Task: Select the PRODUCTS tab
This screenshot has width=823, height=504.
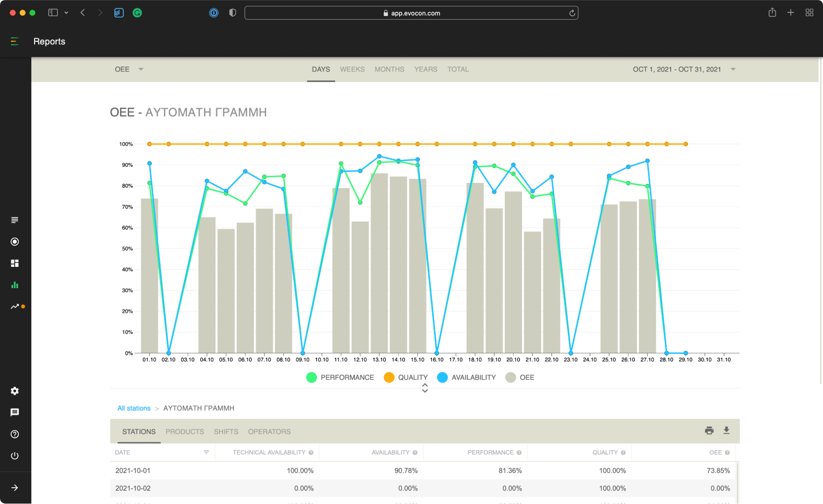Action: [x=184, y=432]
